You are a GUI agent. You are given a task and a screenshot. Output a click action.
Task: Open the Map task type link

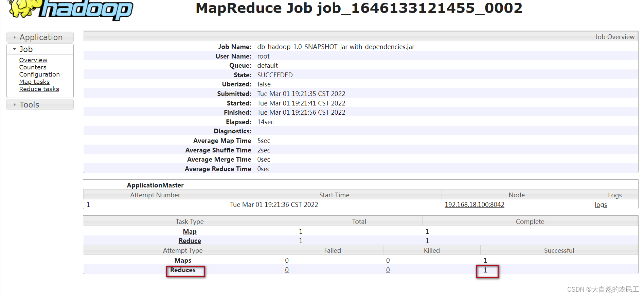[190, 231]
